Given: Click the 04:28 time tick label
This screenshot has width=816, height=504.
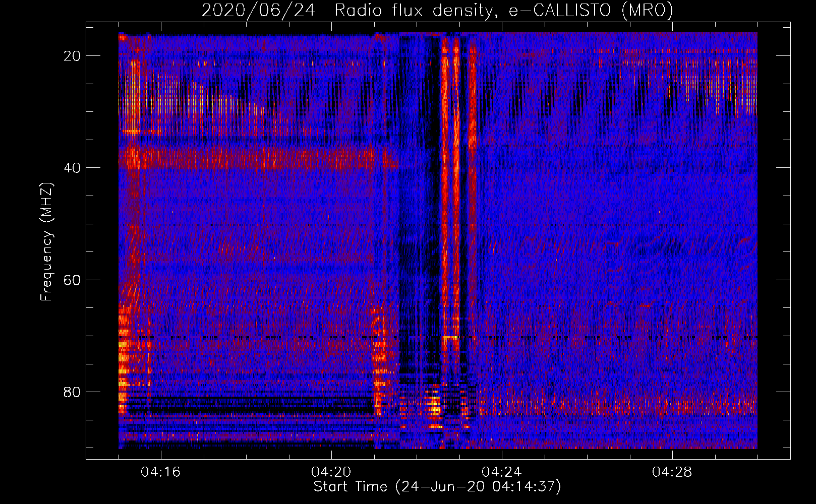Looking at the screenshot, I should click(x=672, y=472).
